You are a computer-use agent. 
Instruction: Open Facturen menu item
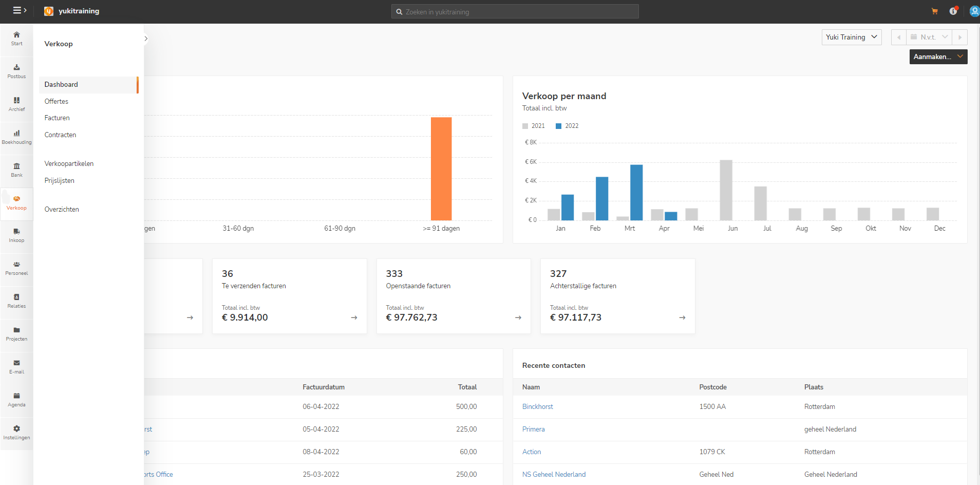coord(57,118)
